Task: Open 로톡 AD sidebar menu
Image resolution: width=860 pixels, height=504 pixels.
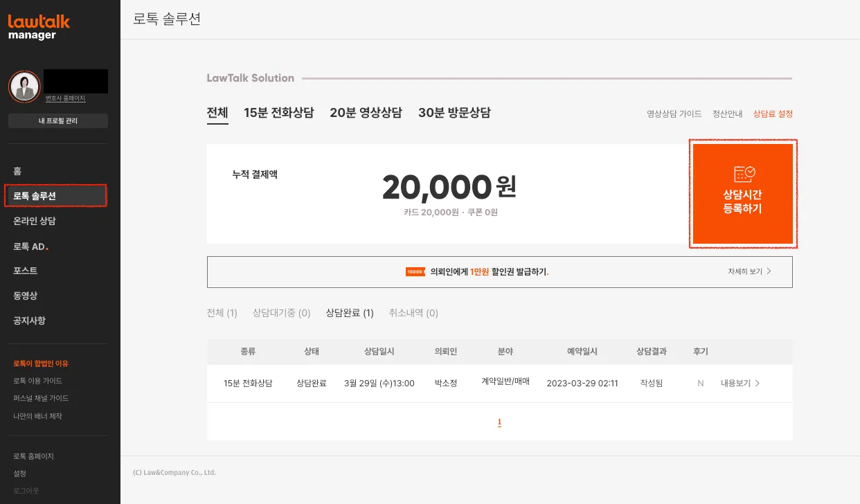Action: [30, 246]
